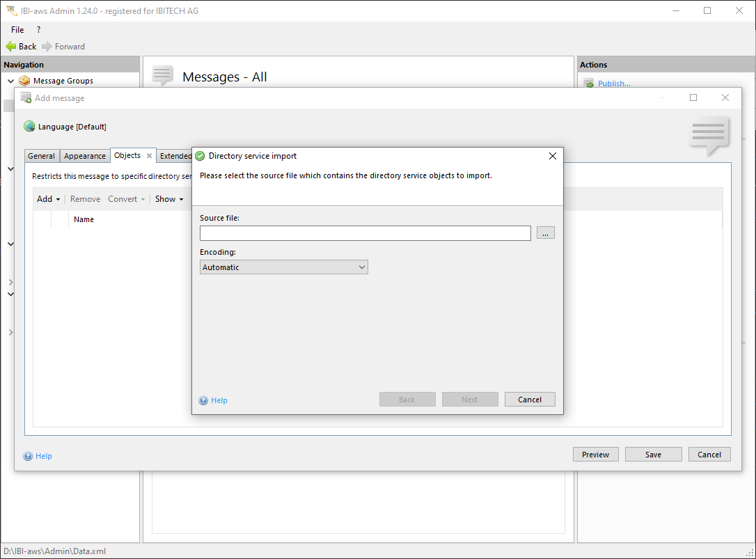Open the Encoding dropdown set to Automatic
756x559 pixels.
pyautogui.click(x=283, y=267)
